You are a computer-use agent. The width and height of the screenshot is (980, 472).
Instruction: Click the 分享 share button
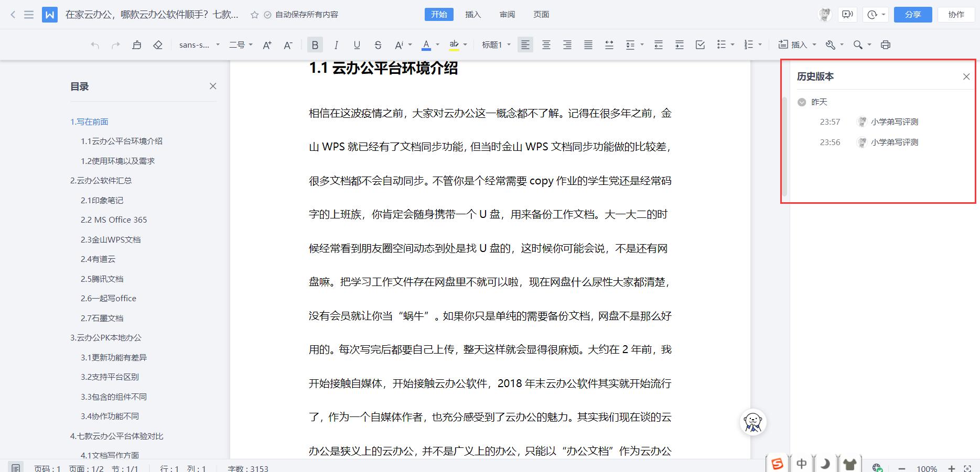(x=912, y=14)
